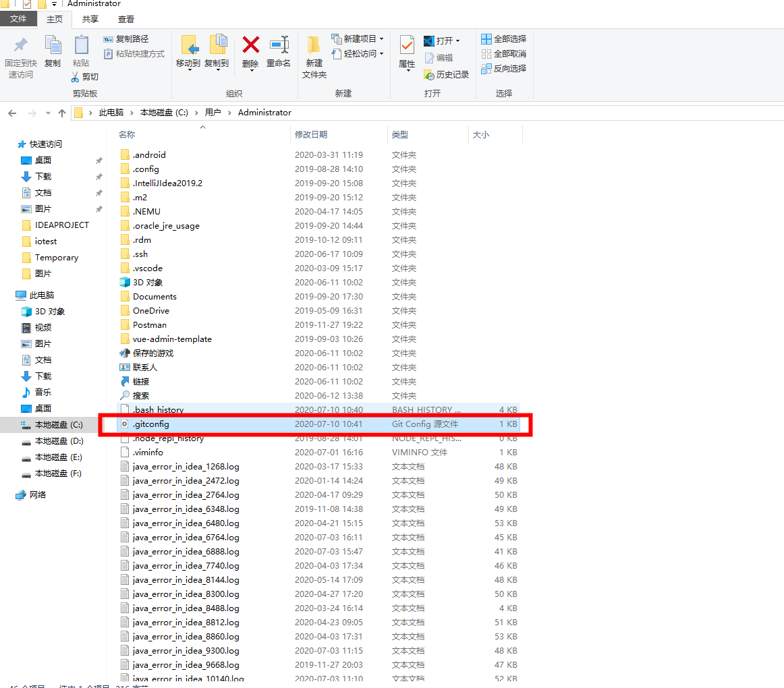Screen dimensions: 784x688
Task: Click 反向选择 (Invert selection)
Action: tap(503, 68)
